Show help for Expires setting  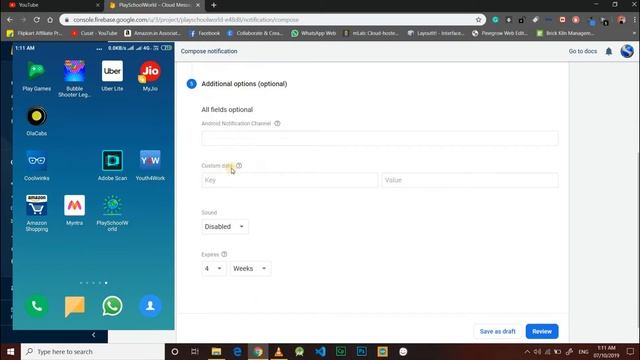(x=224, y=254)
